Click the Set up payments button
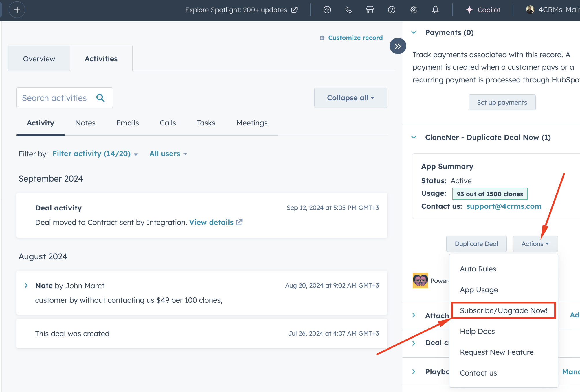This screenshot has width=580, height=392. pos(502,102)
